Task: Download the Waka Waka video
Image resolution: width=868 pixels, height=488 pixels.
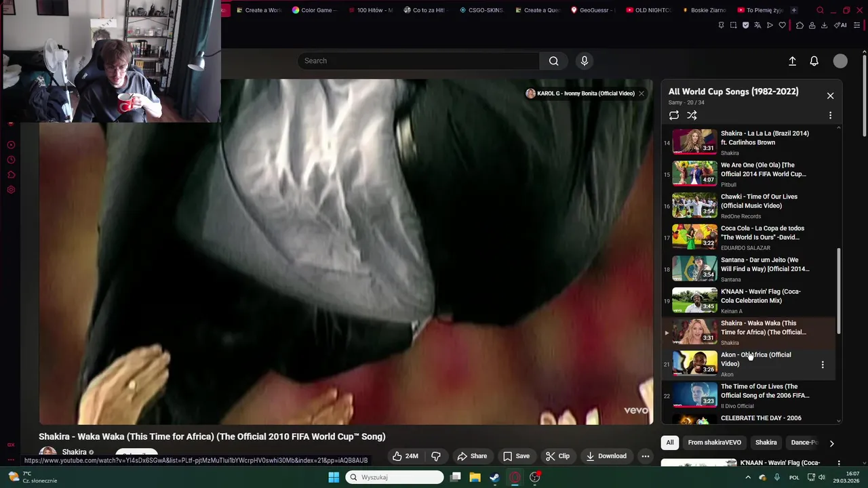Action: tap(606, 456)
